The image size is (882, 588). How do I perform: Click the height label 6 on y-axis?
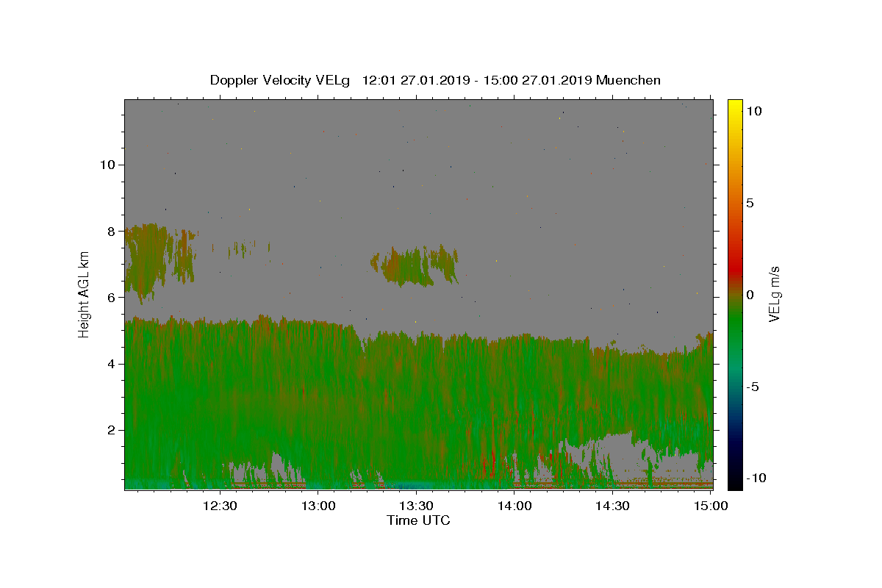click(x=111, y=297)
